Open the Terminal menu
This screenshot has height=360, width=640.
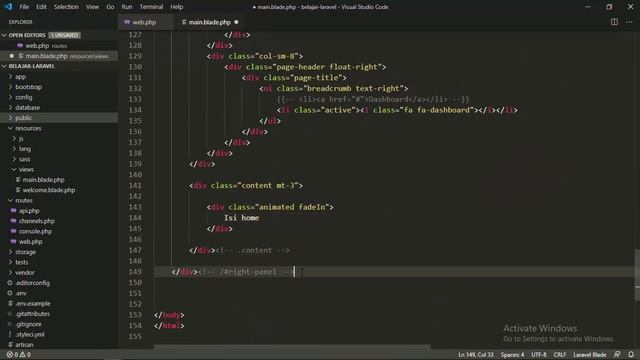click(x=151, y=7)
